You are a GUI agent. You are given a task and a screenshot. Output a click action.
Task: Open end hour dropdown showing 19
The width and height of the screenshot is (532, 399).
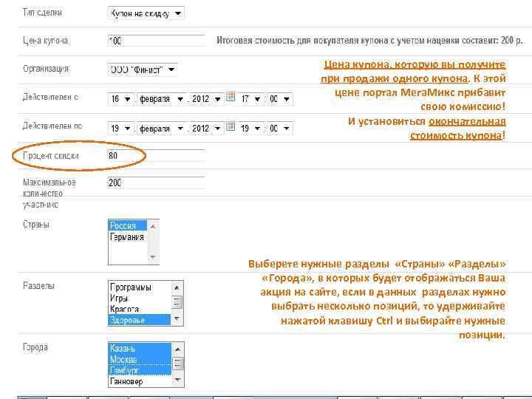click(x=250, y=129)
